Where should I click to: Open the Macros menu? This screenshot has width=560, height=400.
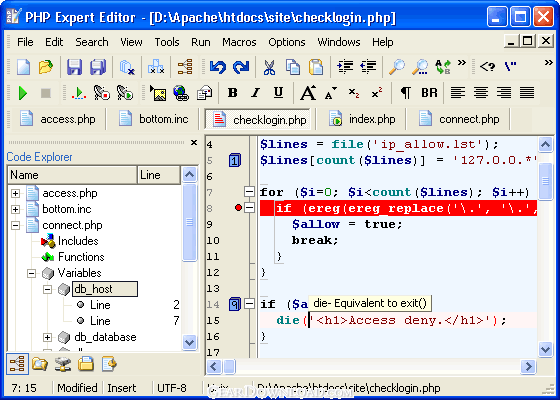click(x=239, y=42)
